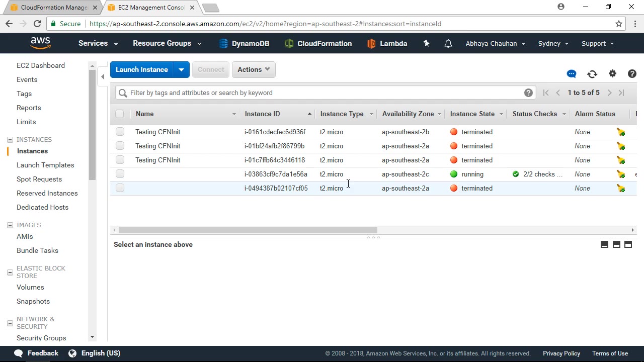Click the browser address bar URL

tap(266, 24)
